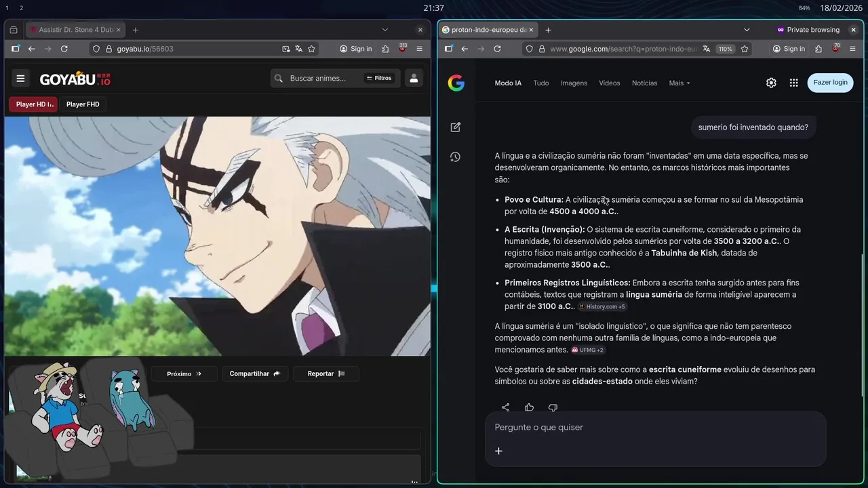
Task: Switch to Vídeos results tab
Action: point(610,83)
